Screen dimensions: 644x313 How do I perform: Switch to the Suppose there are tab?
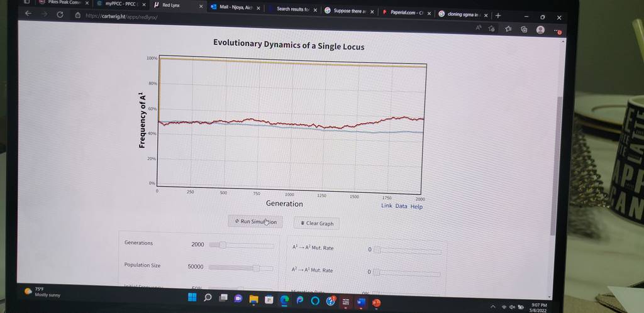click(349, 11)
